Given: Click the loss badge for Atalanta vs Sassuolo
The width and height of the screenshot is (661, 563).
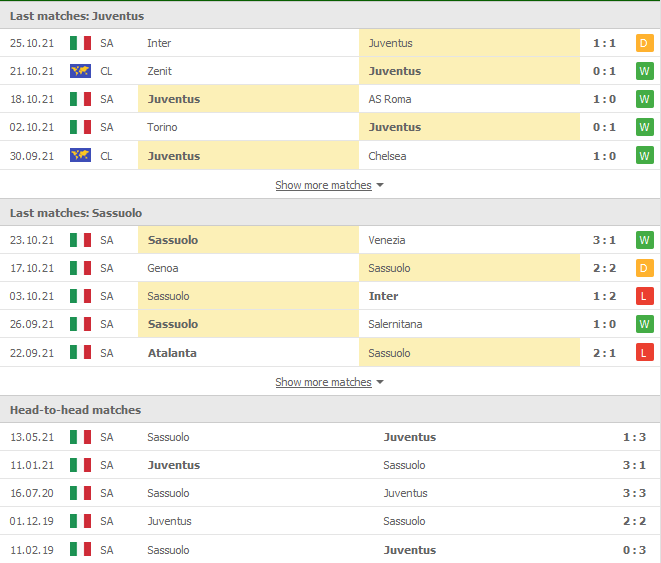Looking at the screenshot, I should tap(644, 352).
